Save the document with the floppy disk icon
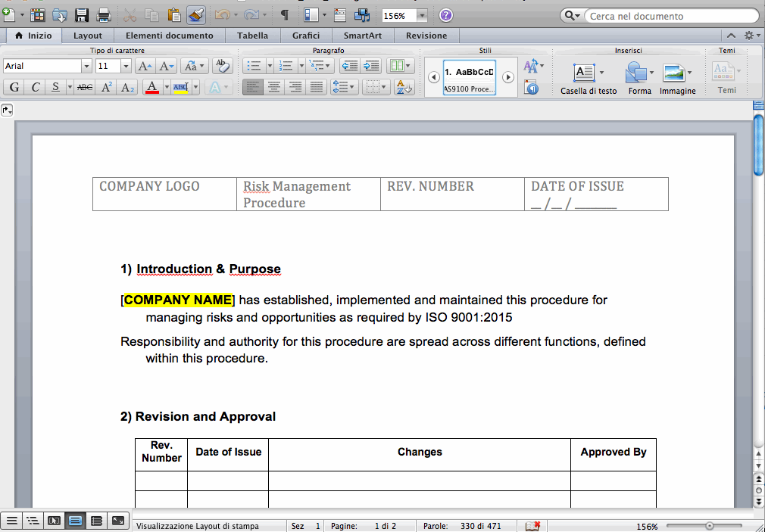 click(x=82, y=15)
